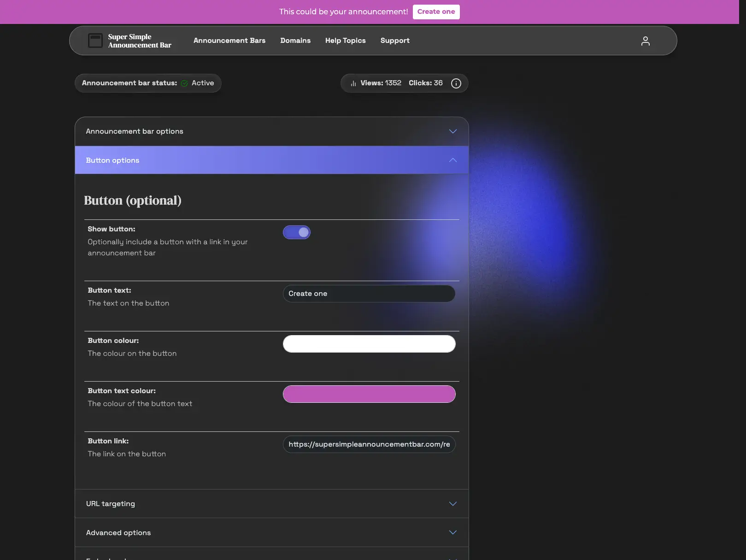Click the Announcement bar status badge

click(148, 83)
